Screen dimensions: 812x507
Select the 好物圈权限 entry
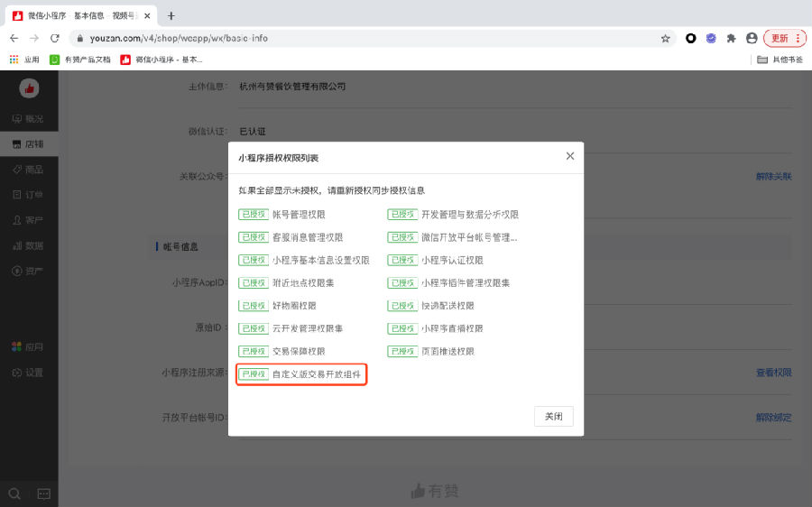tap(294, 306)
